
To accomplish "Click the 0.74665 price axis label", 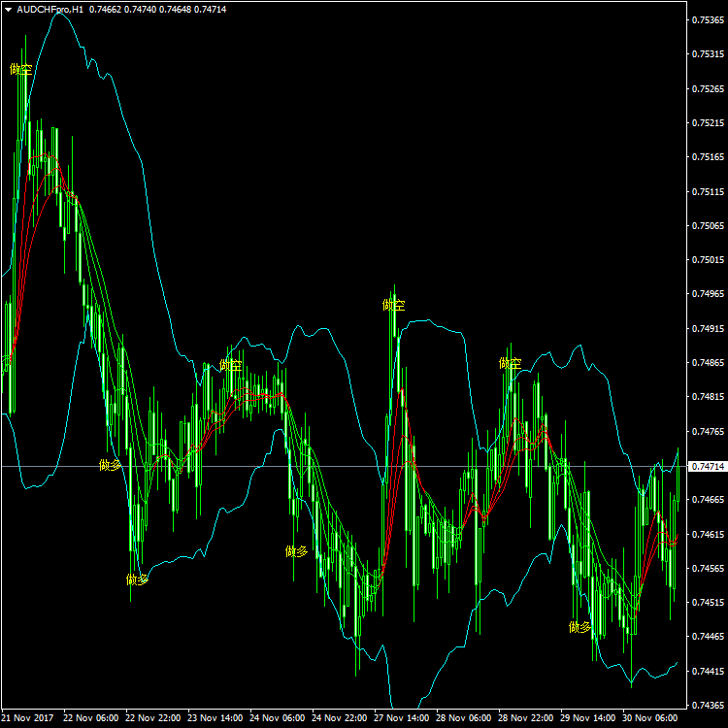I will tap(708, 500).
